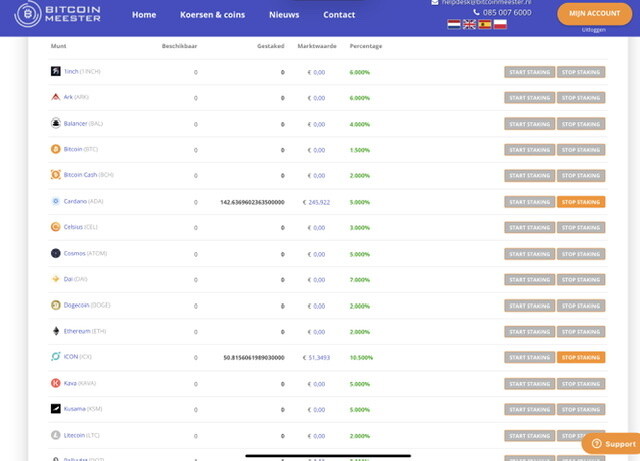Open the Cardano (ADA) coin link
Screen dimensions: 640x461
pos(83,201)
